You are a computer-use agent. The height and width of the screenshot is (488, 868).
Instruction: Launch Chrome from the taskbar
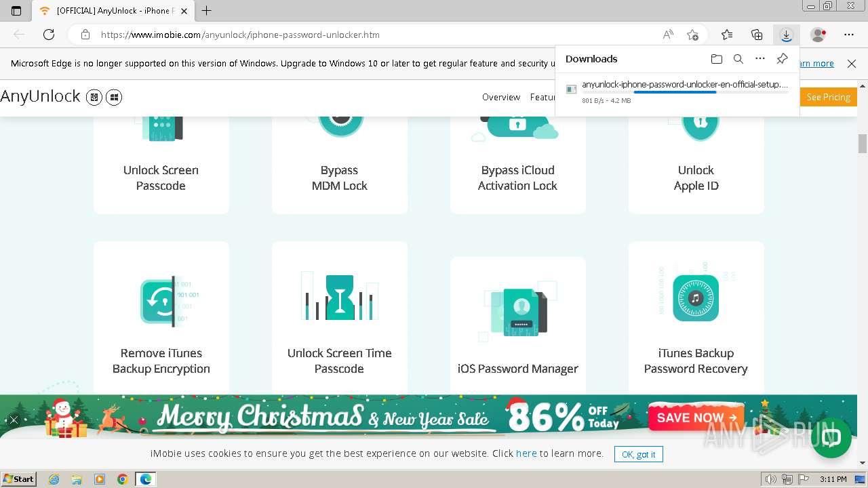[122, 479]
